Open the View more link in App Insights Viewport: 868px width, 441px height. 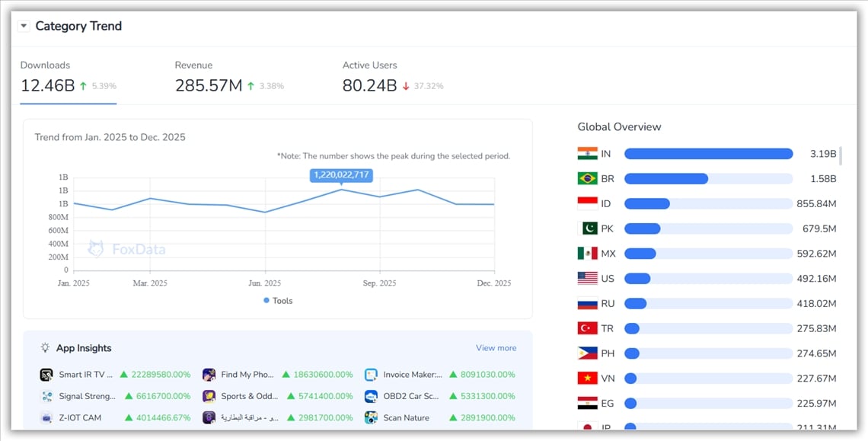496,348
